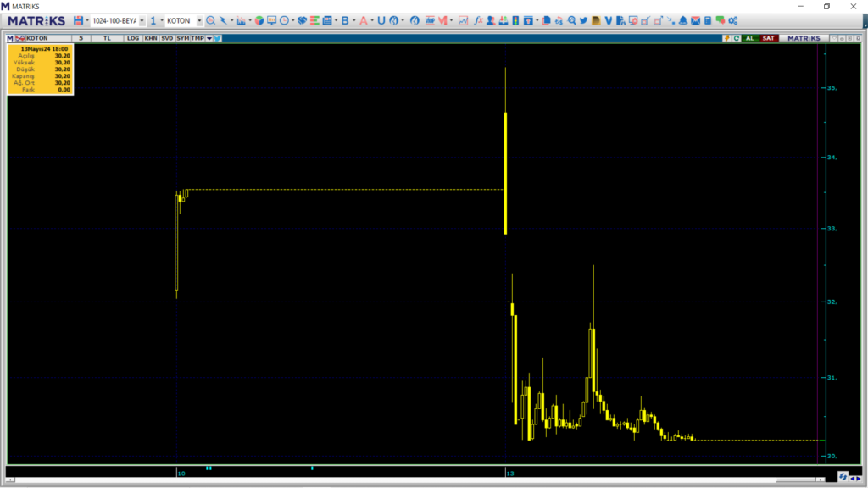Open the clock icon dropdown arrow

pyautogui.click(x=292, y=20)
